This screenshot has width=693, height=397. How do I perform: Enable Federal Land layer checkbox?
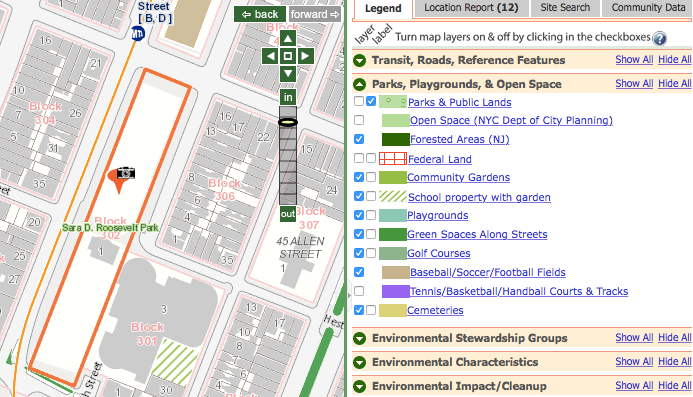(359, 158)
